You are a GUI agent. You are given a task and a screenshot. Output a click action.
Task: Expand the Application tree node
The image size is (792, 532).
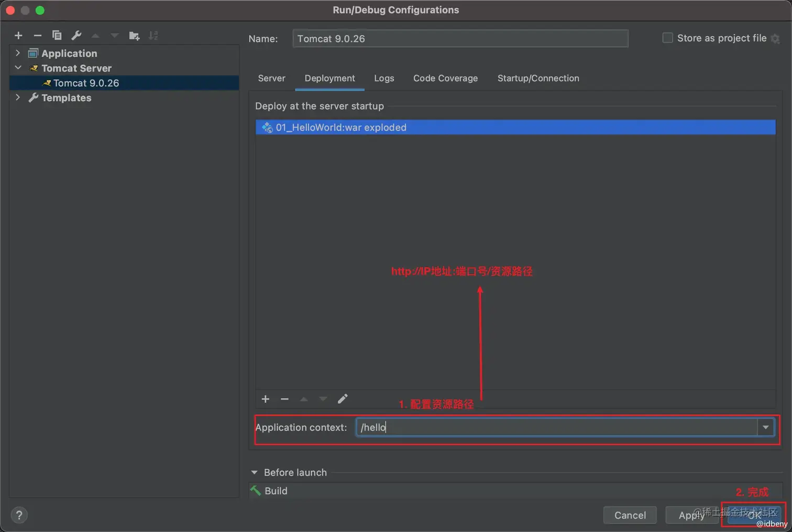point(18,53)
